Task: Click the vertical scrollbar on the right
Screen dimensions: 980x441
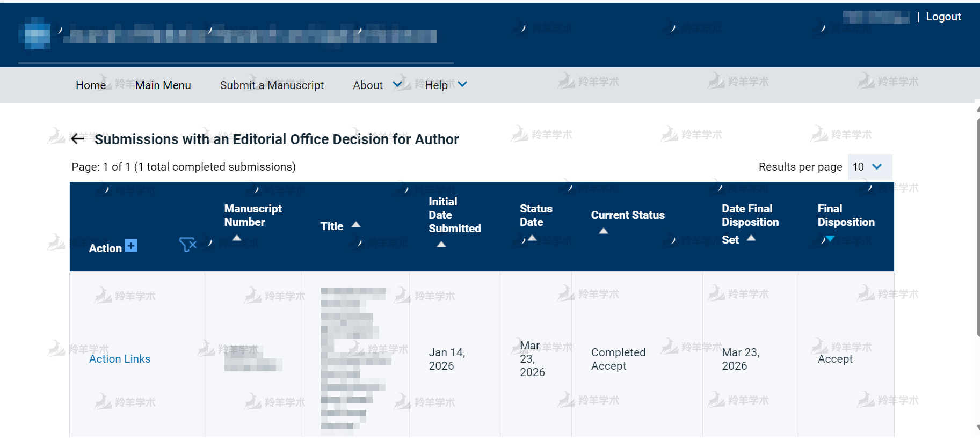Action: 977,225
